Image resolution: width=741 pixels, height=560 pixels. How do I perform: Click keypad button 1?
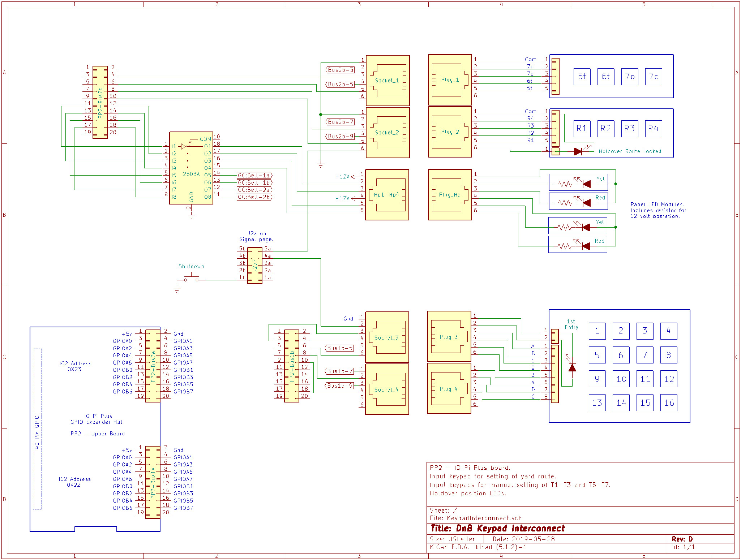597,331
